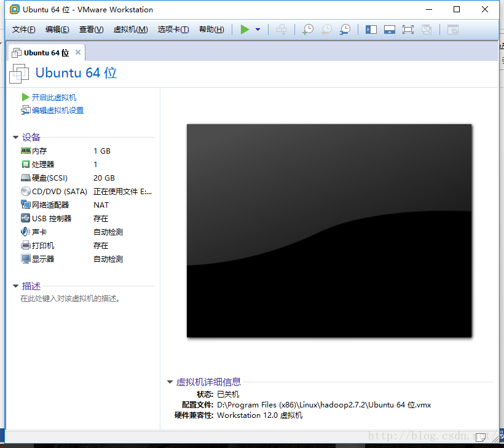504x448 pixels.
Task: Select the 网络适配器 device label
Action: (x=50, y=205)
